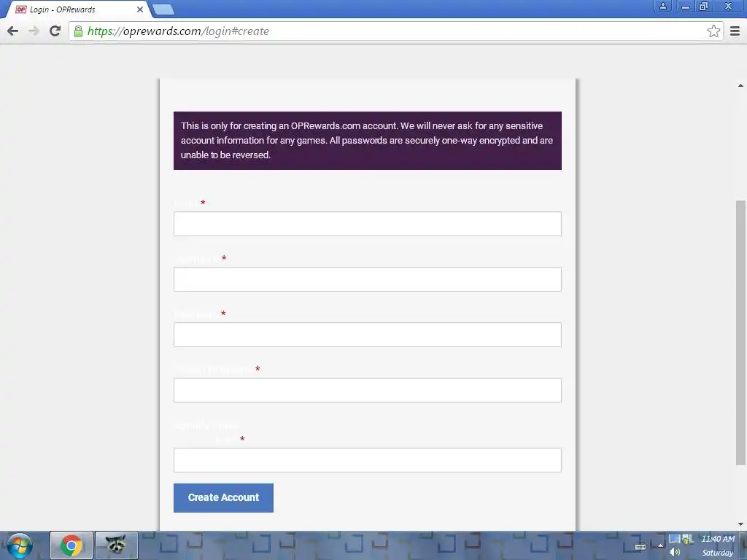This screenshot has width=747, height=560.
Task: Click the display monitor tray icon
Action: [x=674, y=539]
